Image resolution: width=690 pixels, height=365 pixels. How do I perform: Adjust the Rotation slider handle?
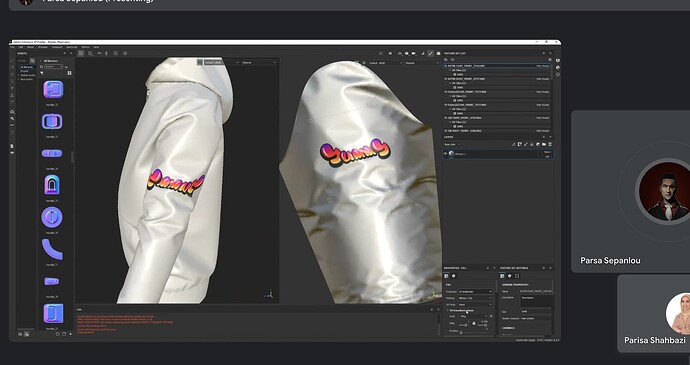[x=461, y=332]
